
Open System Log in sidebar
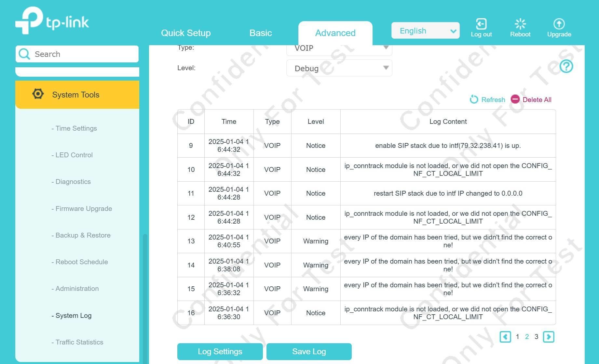click(x=71, y=316)
